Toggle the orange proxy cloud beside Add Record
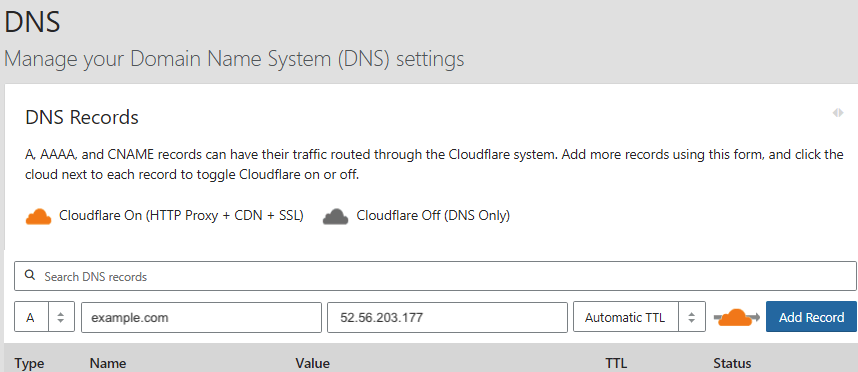Image resolution: width=858 pixels, height=372 pixels. 736,317
